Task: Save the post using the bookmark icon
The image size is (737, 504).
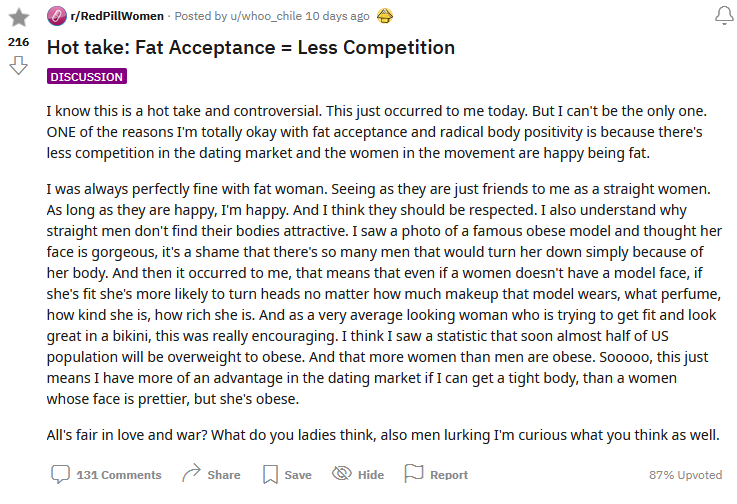Action: tap(270, 474)
